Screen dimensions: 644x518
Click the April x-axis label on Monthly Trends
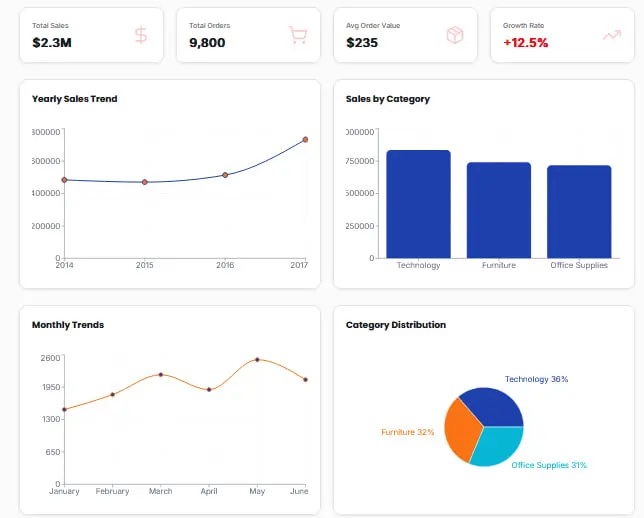209,491
